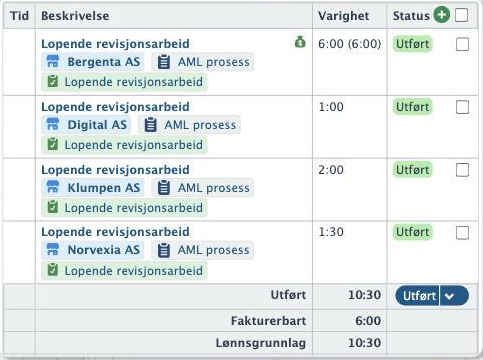Click the clipboard icon in Digital AS row
This screenshot has height=360, width=483.
pyautogui.click(x=150, y=125)
